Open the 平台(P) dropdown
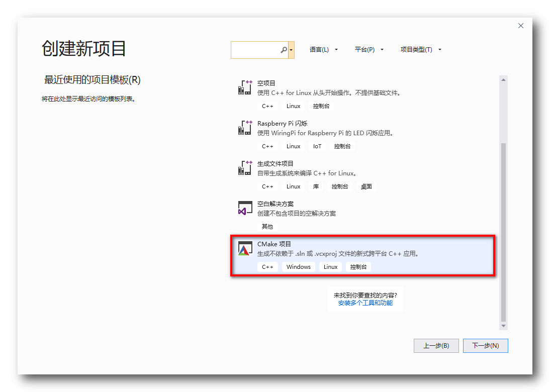 pos(369,49)
